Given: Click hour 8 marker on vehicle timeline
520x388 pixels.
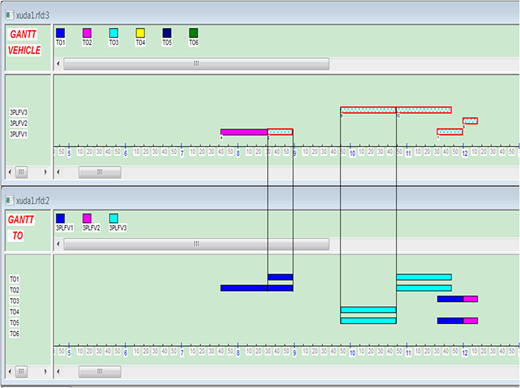Looking at the screenshot, I should [238, 154].
